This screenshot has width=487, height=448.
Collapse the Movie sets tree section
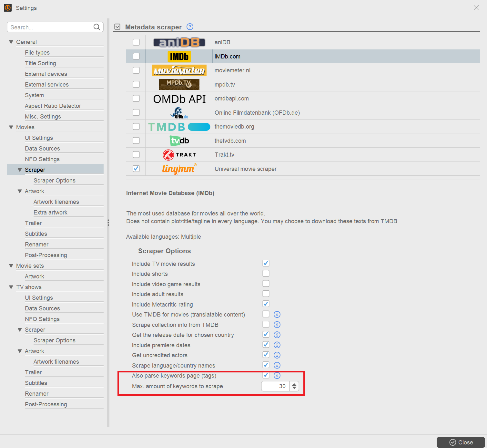(11, 266)
